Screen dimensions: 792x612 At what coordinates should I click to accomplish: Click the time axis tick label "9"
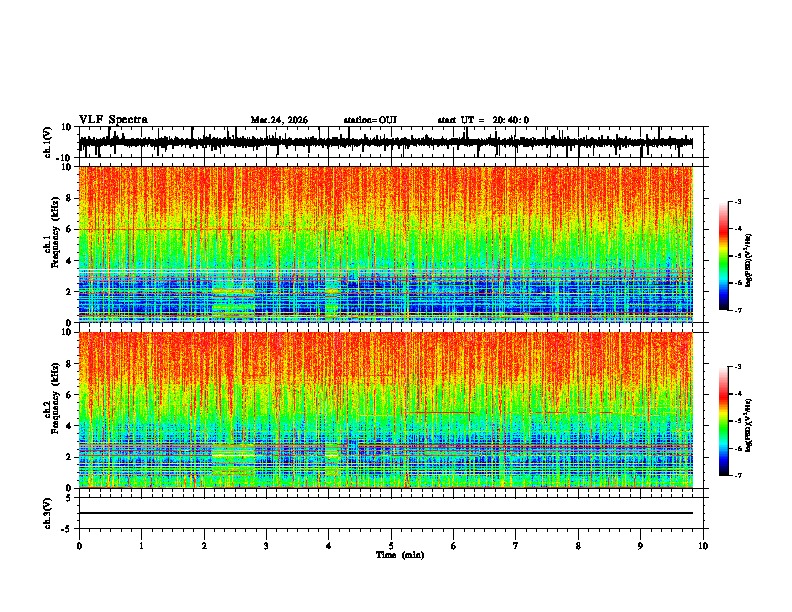click(x=640, y=546)
